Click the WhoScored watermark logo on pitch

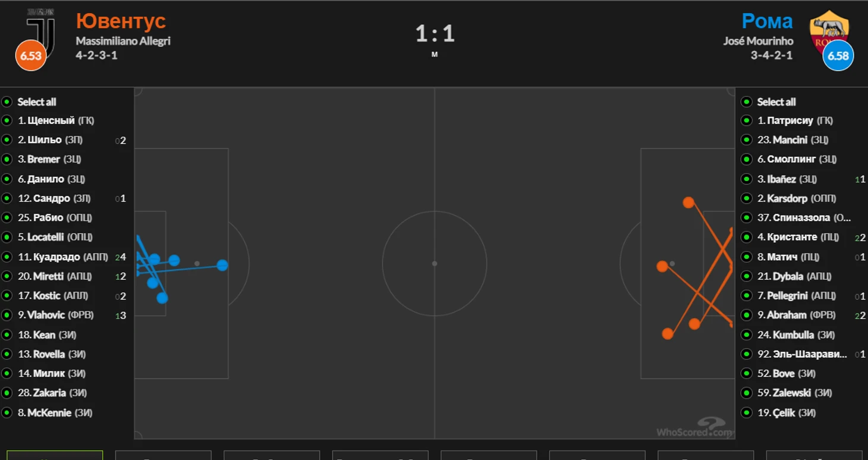click(x=694, y=426)
